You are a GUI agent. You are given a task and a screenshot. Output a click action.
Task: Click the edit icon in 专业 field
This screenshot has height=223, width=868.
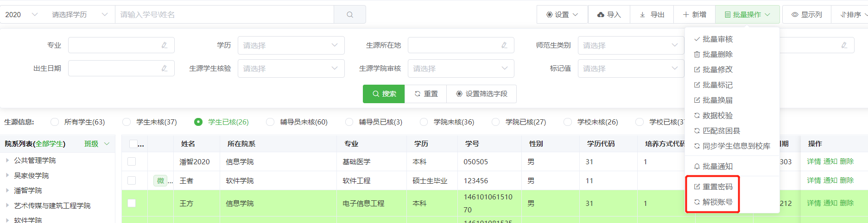click(x=165, y=45)
